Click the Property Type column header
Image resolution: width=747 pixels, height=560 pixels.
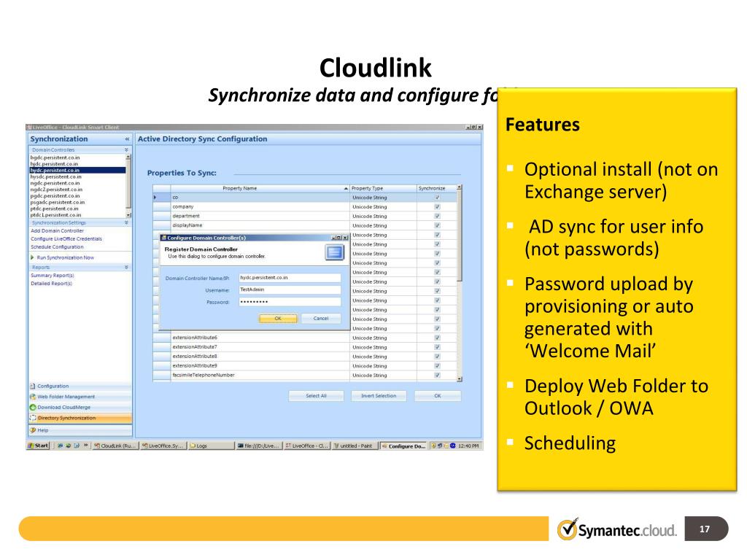[383, 189]
